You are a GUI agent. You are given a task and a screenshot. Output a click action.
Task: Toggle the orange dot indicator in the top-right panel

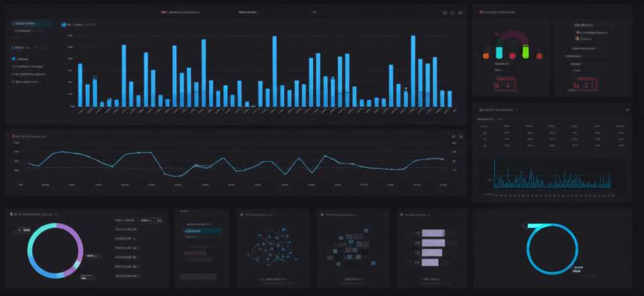point(486,56)
